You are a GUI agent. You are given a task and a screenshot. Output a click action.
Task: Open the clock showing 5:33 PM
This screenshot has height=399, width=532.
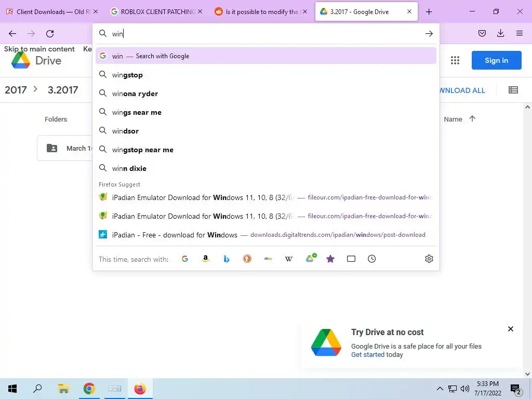(x=487, y=389)
